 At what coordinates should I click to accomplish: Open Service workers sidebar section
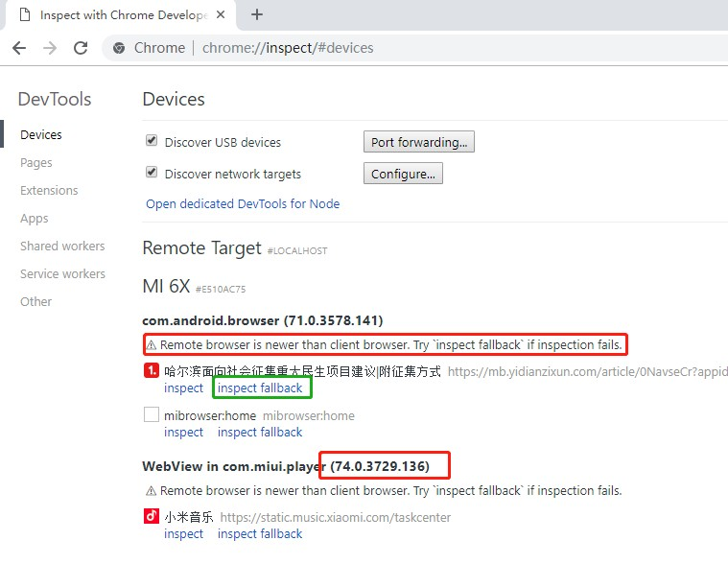(62, 273)
